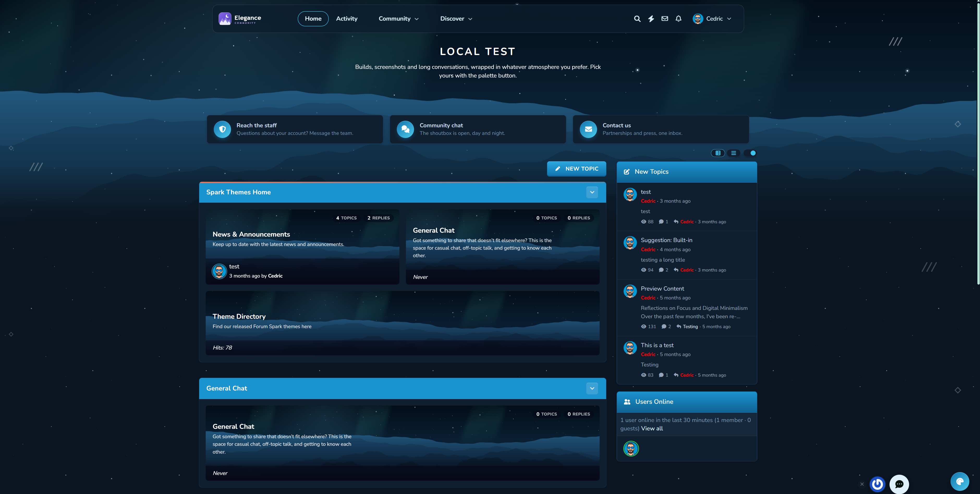
Task: Open the messages envelope icon in header
Action: point(665,19)
